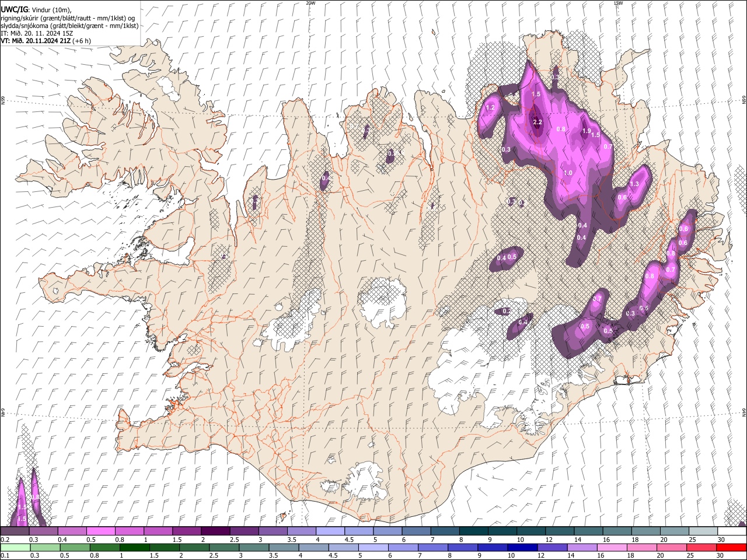
Task: Click the 1.3 precipitation value on the map
Action: tap(634, 184)
